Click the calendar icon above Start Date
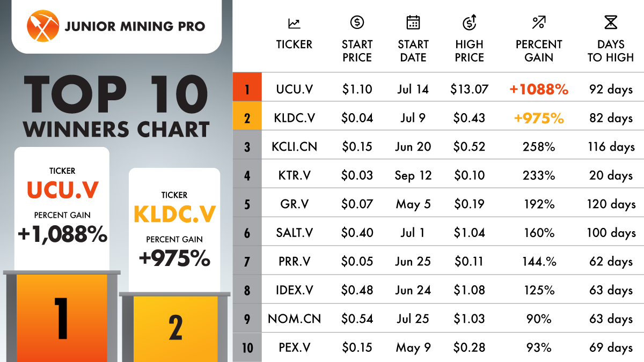Image resolution: width=644 pixels, height=362 pixels. (x=413, y=23)
